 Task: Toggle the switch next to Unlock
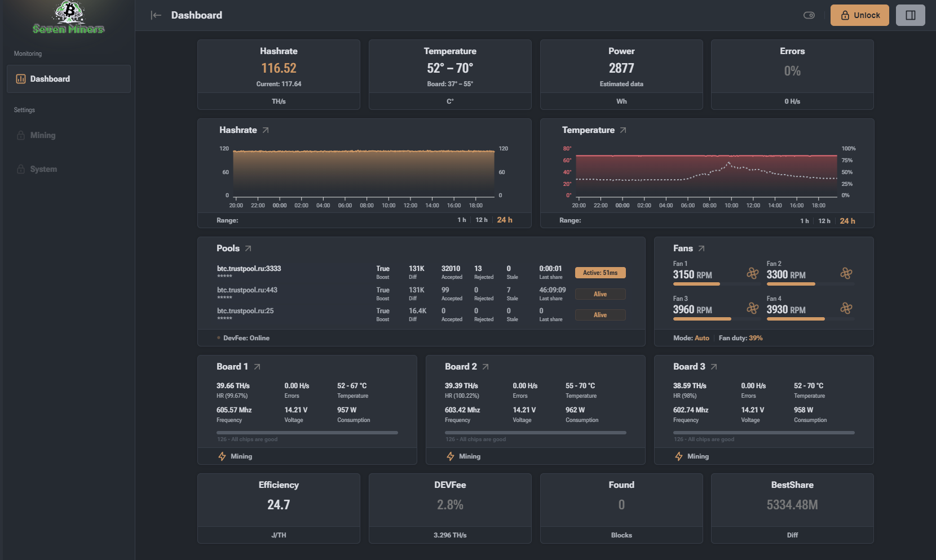(809, 15)
